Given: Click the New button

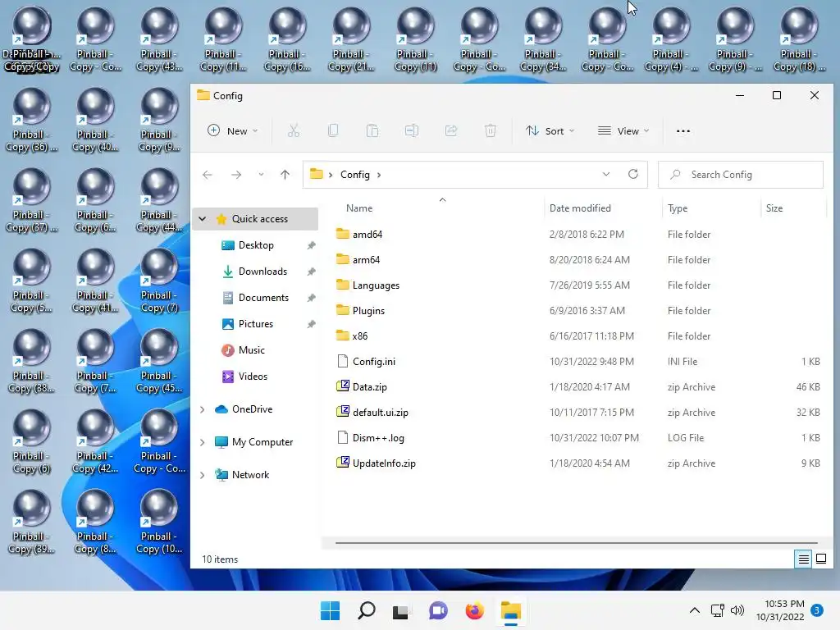Looking at the screenshot, I should 233,130.
